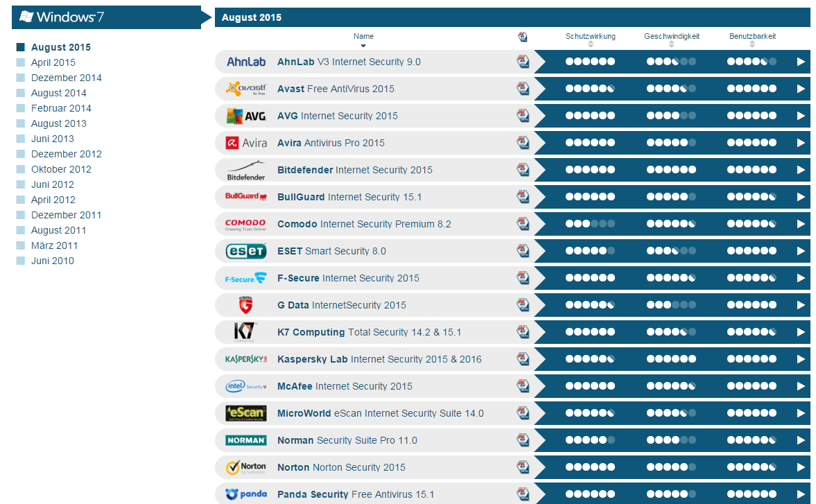Expand Panda Security row with arrow

pos(800,494)
